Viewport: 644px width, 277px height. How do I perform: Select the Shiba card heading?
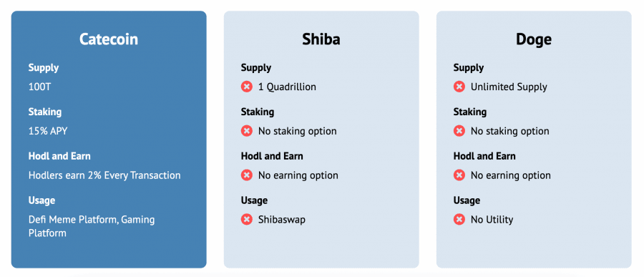click(x=321, y=39)
